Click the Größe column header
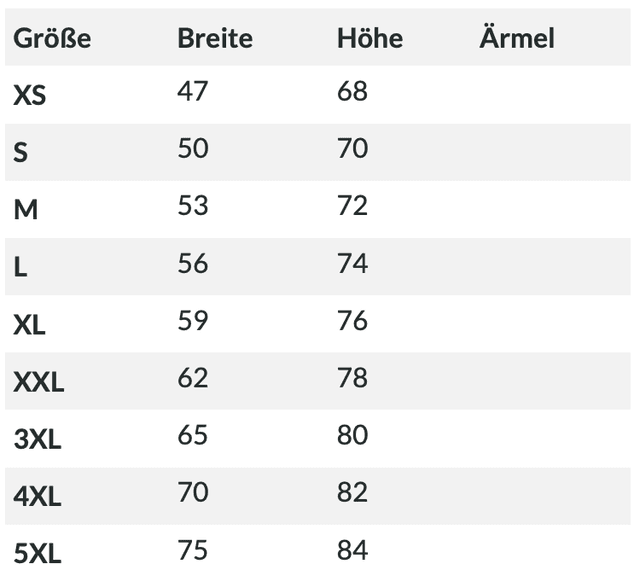The width and height of the screenshot is (640, 587). [52, 39]
